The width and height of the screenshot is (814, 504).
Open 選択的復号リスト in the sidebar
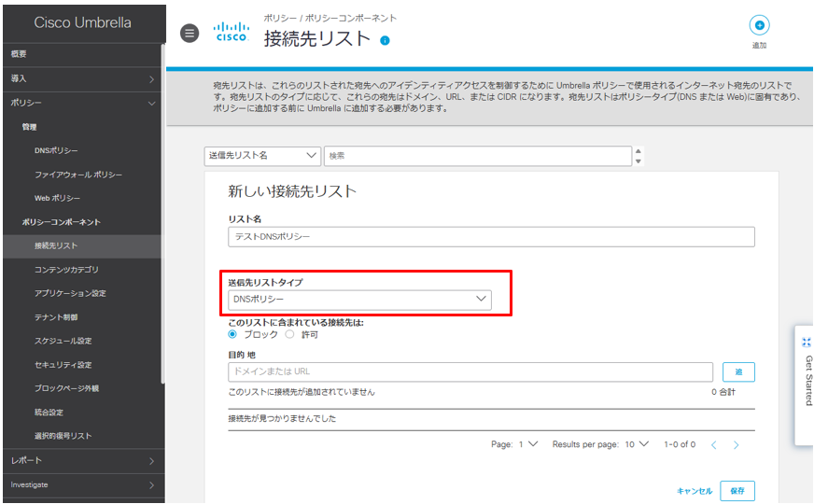coord(63,436)
